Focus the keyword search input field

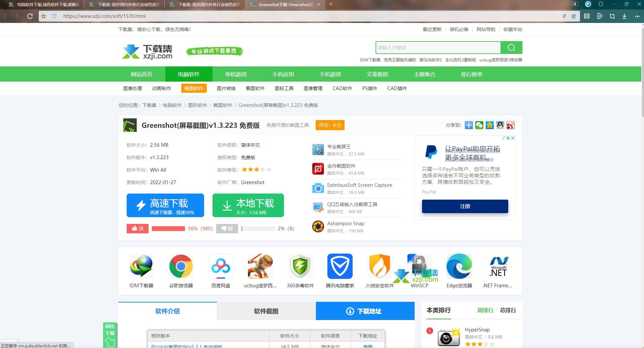[438, 48]
